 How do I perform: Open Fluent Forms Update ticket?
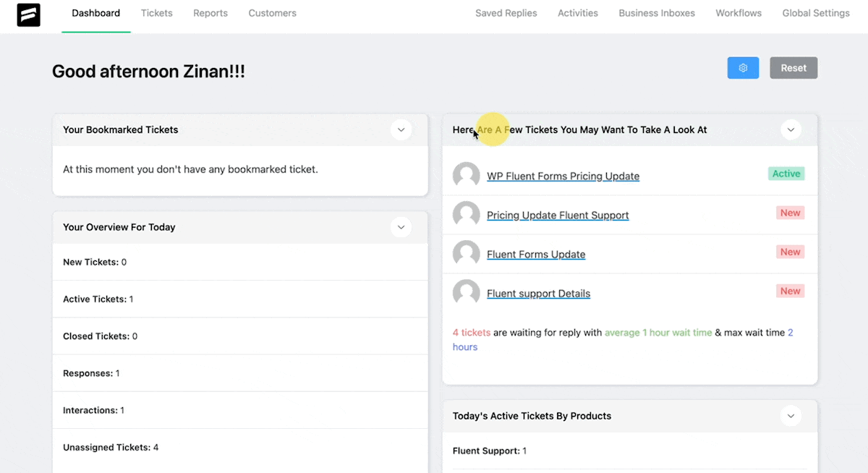tap(536, 255)
